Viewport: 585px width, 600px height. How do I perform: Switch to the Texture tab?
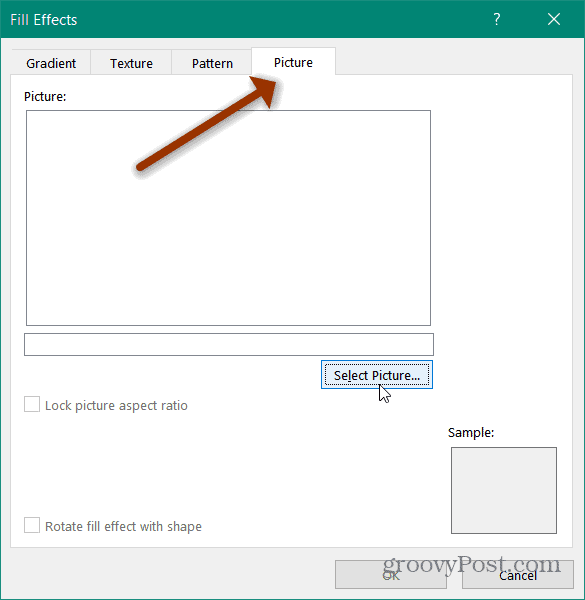(131, 63)
